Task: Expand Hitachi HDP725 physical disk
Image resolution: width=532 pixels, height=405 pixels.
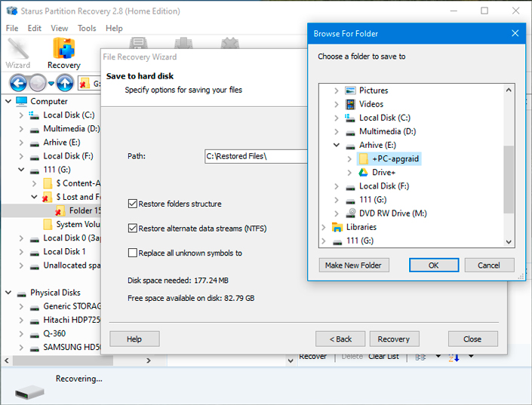Action: 21,320
